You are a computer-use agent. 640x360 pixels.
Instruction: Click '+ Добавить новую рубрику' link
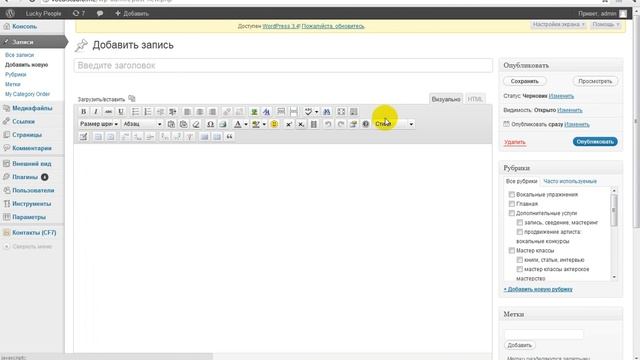[x=538, y=289]
